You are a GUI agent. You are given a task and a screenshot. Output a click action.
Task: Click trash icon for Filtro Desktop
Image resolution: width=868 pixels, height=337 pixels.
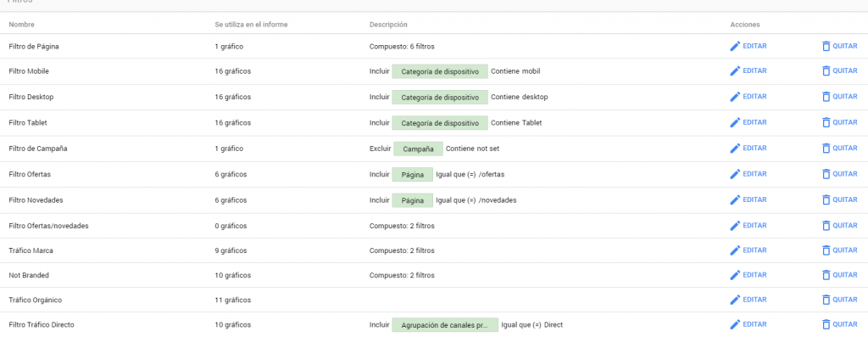pyautogui.click(x=826, y=97)
